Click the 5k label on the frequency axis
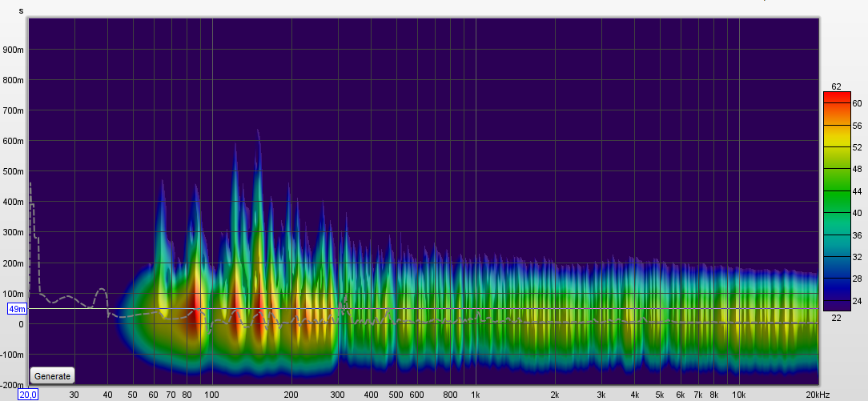The image size is (868, 401). [x=659, y=395]
